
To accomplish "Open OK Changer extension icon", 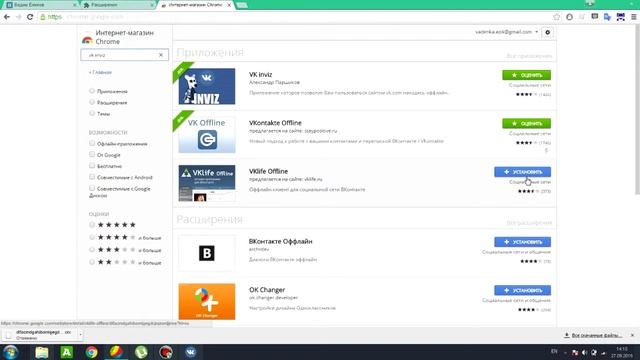I will coord(207,302).
